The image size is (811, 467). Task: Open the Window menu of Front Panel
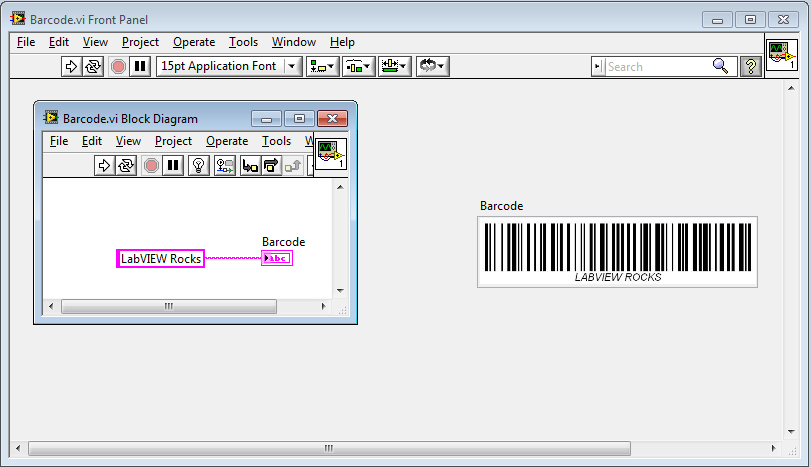pos(294,42)
